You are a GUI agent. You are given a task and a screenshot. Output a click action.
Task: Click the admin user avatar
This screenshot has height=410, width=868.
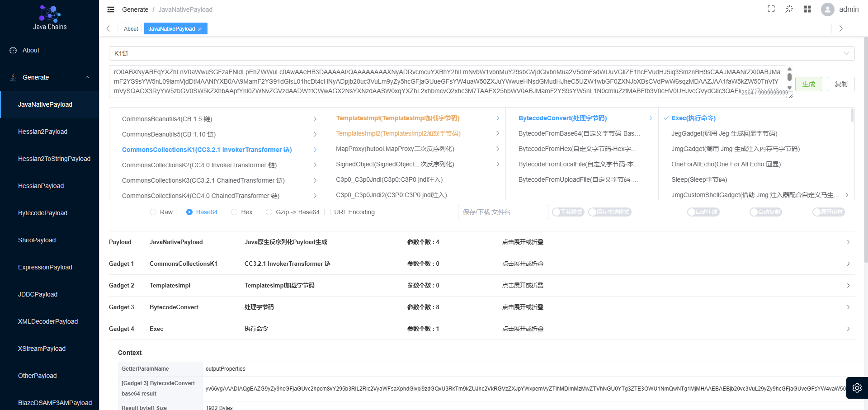[827, 9]
